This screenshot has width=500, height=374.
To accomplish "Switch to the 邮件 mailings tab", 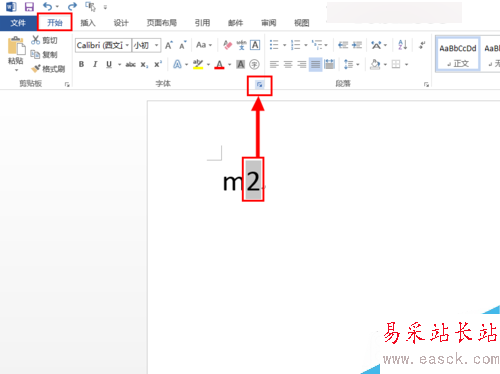I will point(235,23).
